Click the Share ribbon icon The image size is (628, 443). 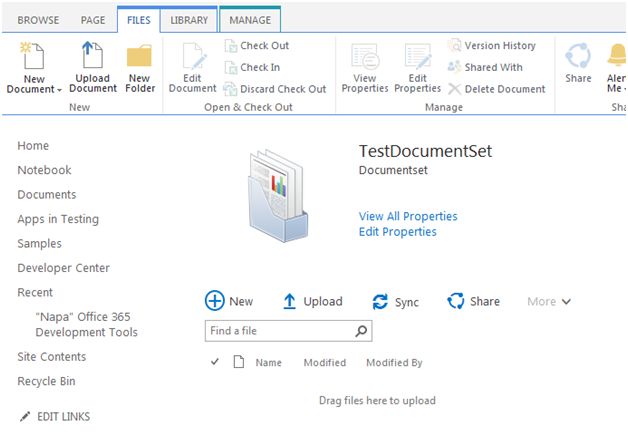pos(578,56)
